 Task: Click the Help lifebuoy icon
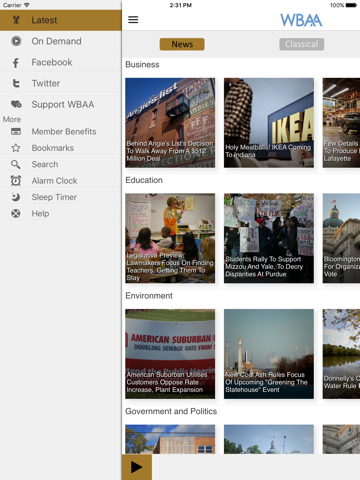pos(16,213)
